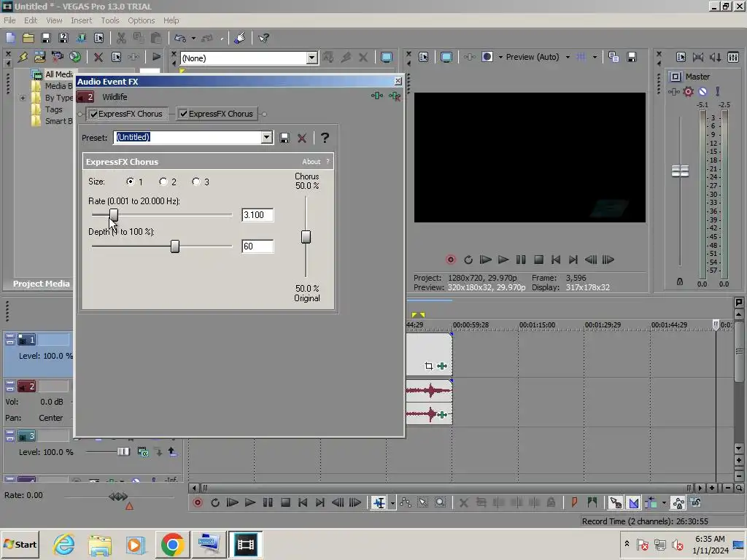The image size is (747, 560).
Task: Click the Depth value field showing 60
Action: point(258,246)
